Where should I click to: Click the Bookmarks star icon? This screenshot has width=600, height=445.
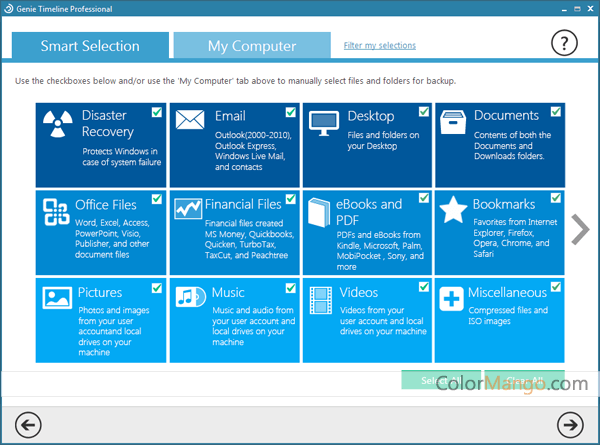pyautogui.click(x=453, y=210)
